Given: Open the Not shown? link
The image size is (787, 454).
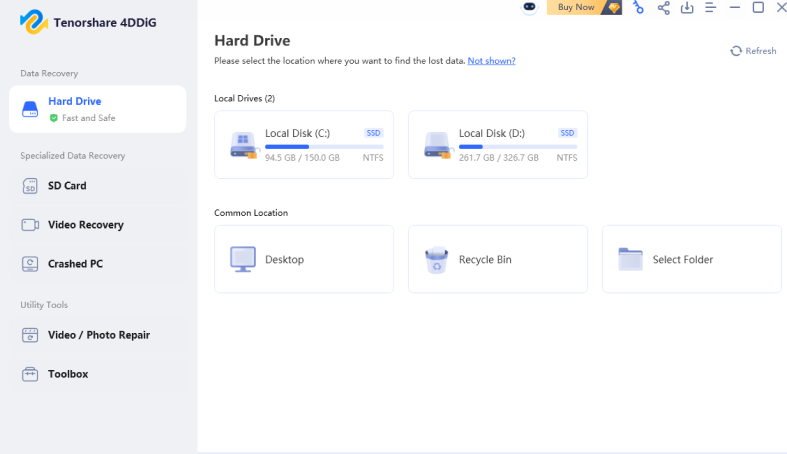Looking at the screenshot, I should 491,61.
